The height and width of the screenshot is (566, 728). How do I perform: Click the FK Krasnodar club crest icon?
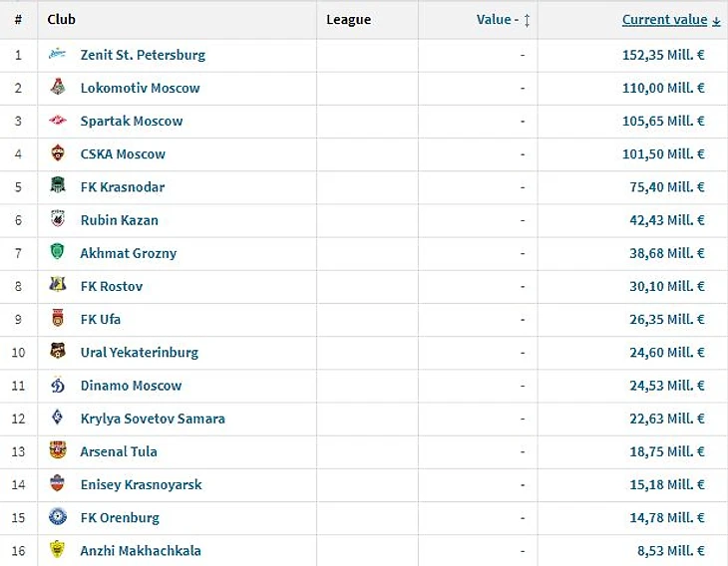(x=58, y=186)
